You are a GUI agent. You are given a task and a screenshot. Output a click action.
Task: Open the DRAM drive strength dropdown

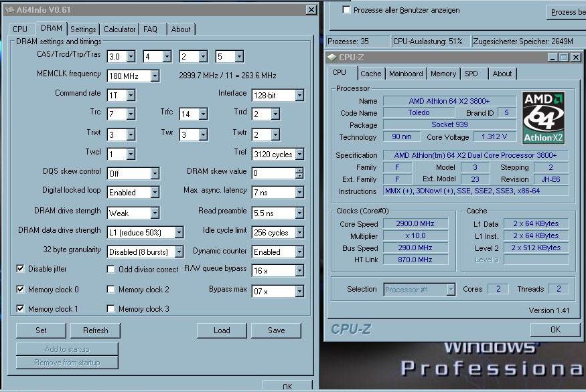tap(155, 213)
